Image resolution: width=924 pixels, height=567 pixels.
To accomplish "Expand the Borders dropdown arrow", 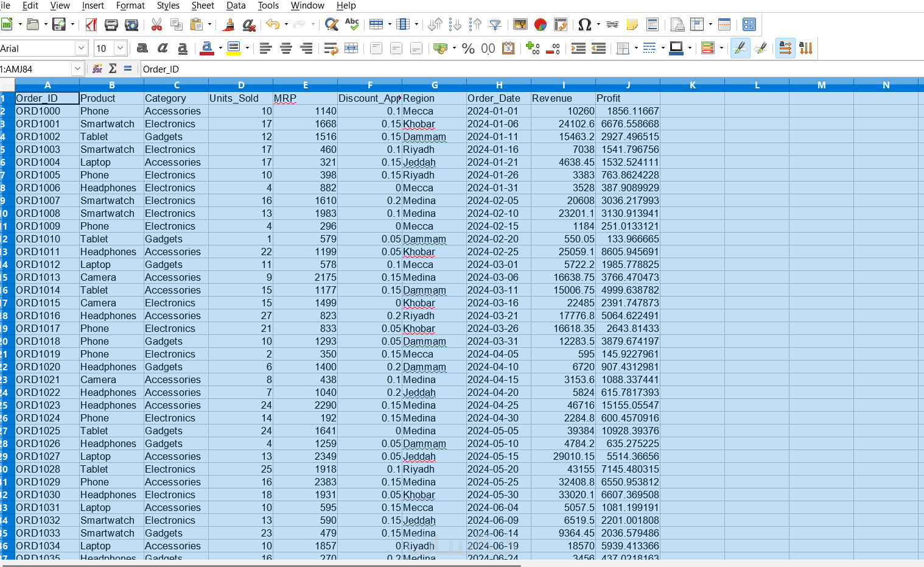I will pos(636,48).
